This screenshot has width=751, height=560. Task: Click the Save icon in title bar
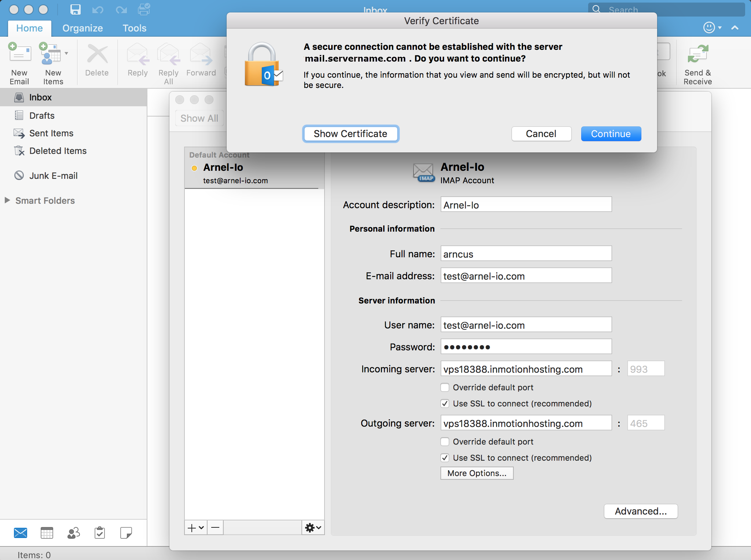click(x=75, y=10)
